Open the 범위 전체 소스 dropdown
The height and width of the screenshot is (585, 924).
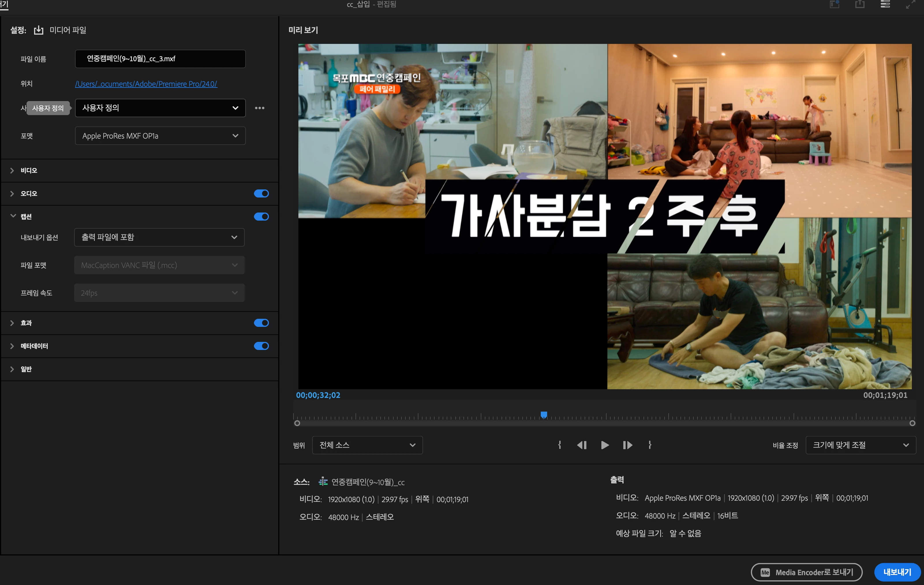pyautogui.click(x=367, y=445)
